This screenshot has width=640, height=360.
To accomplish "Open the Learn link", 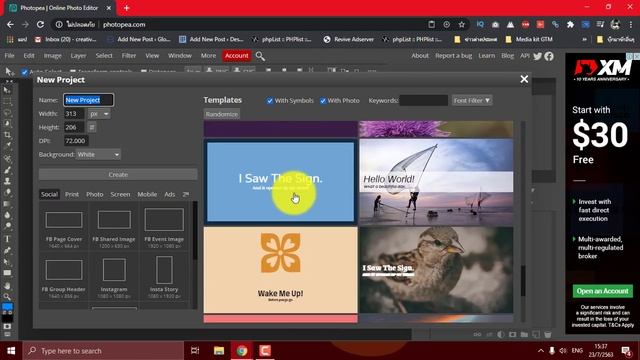I will pos(487,56).
